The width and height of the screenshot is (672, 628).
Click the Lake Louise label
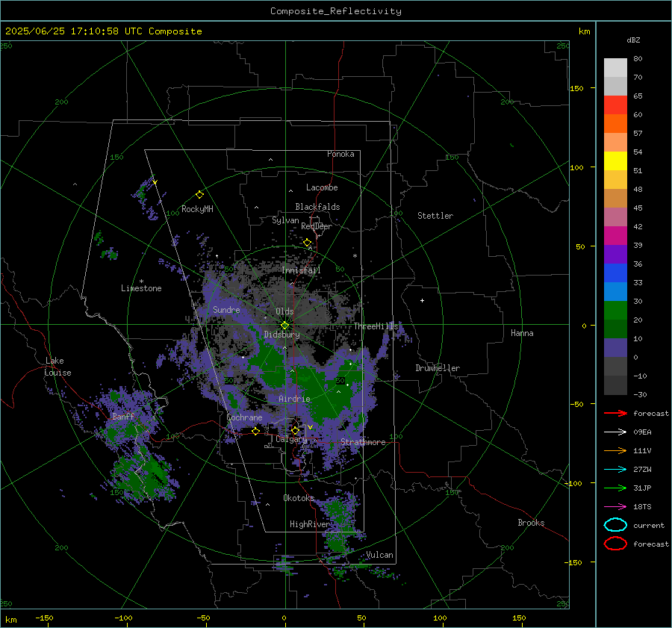pos(57,367)
